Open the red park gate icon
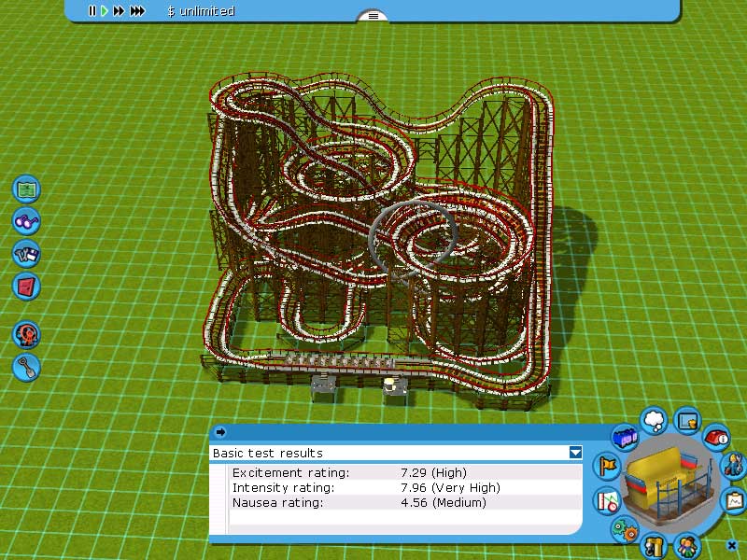747x560 pixels. click(x=27, y=287)
